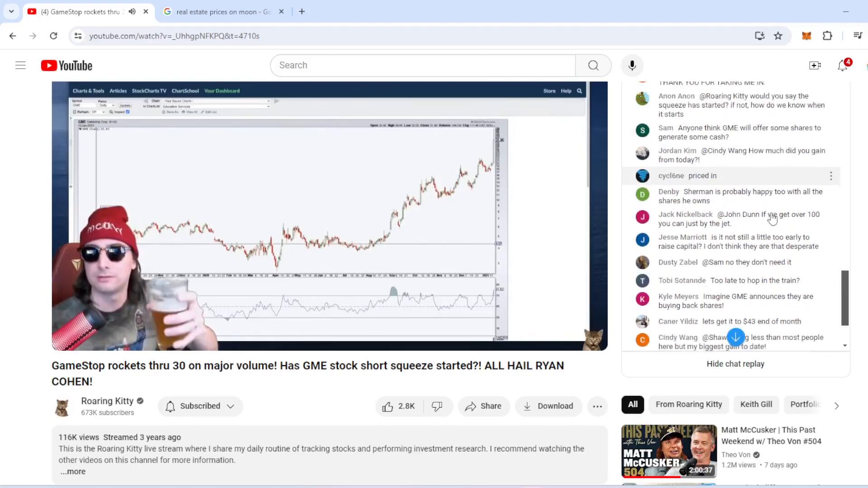The width and height of the screenshot is (868, 488).
Task: Click Hide chat replay
Action: [735, 364]
